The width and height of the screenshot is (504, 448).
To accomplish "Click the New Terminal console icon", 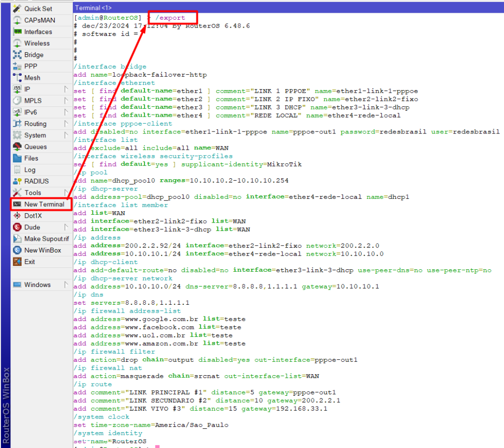I will (17, 204).
